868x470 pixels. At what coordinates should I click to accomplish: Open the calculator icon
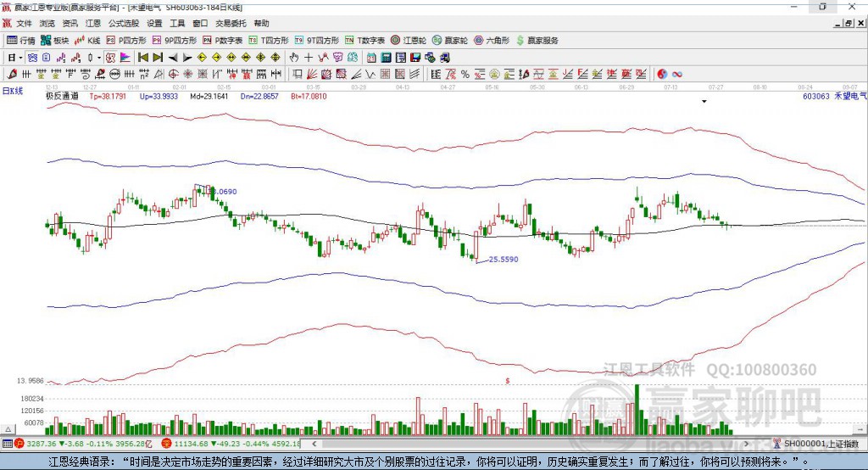386,58
